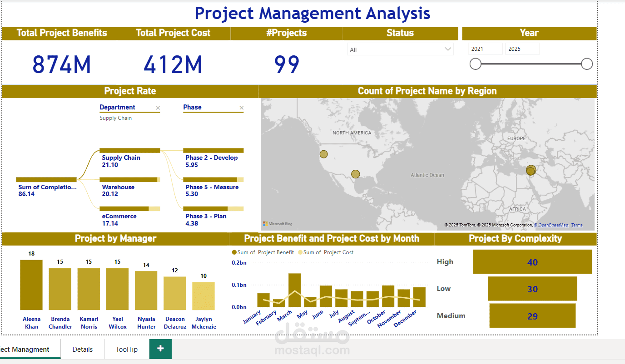The image size is (625, 364).
Task: Click the western North America map bubble
Action: click(323, 154)
